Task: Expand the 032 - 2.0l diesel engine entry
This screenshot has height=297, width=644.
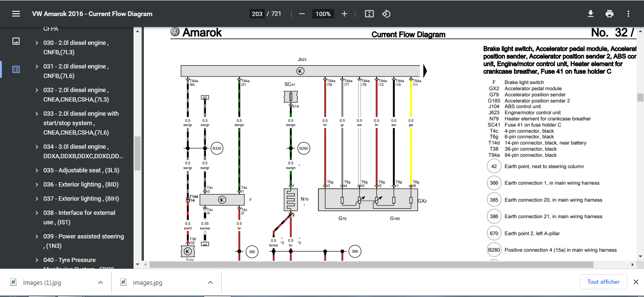Action: [37, 90]
